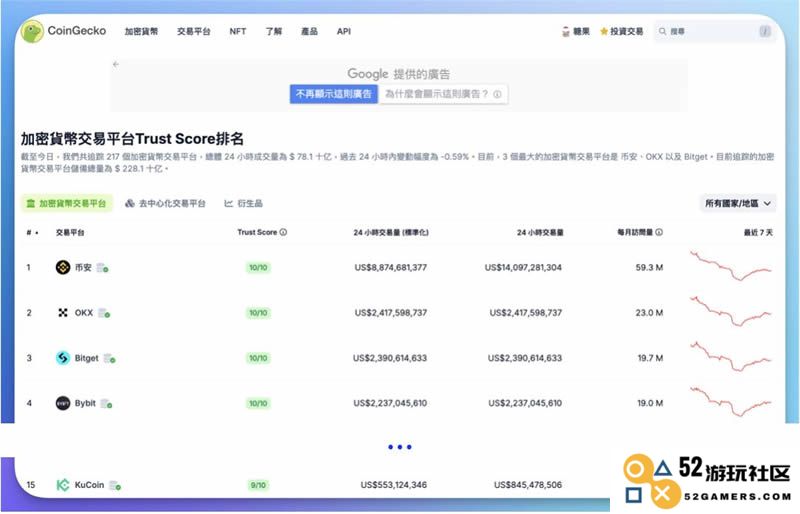Click the OKX exchange logo

tap(63, 313)
